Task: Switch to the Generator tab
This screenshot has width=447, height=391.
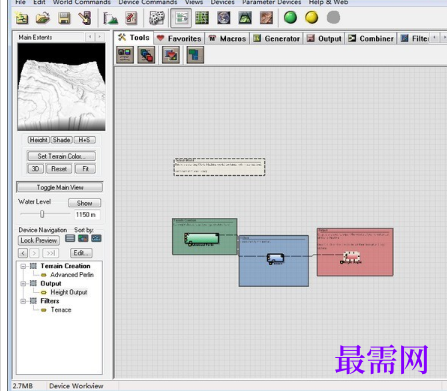Action: tap(276, 39)
